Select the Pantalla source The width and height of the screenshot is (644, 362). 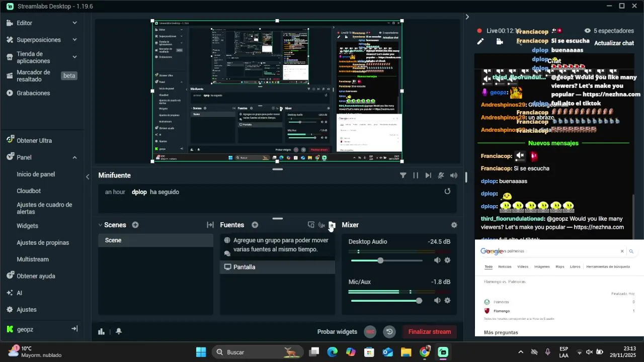pos(277,267)
